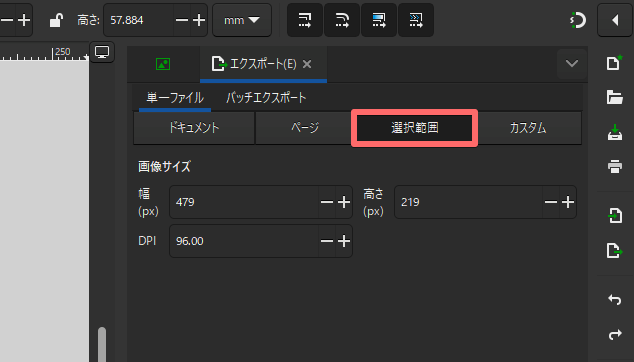Image resolution: width=634 pixels, height=362 pixels.
Task: Click the Save document icon
Action: 615,132
